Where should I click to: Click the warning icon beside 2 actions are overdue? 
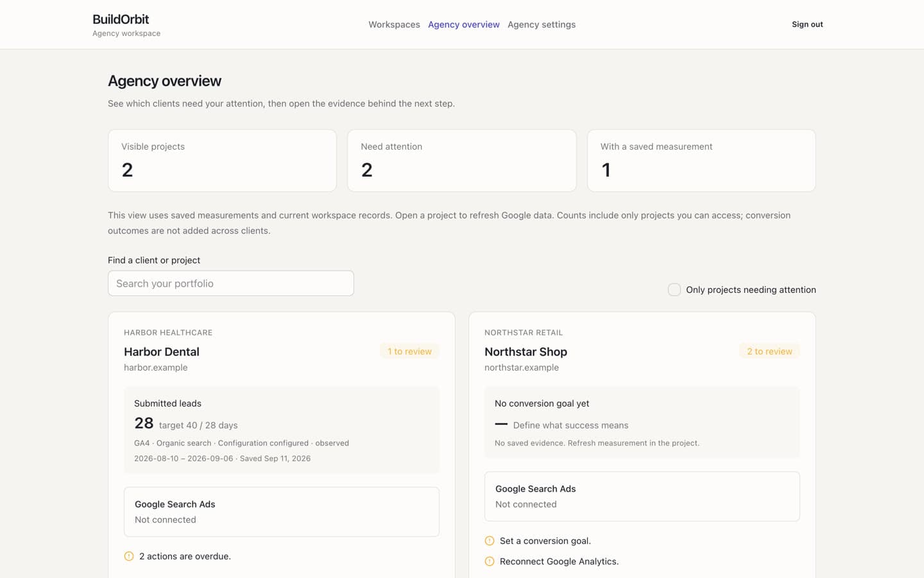click(129, 556)
